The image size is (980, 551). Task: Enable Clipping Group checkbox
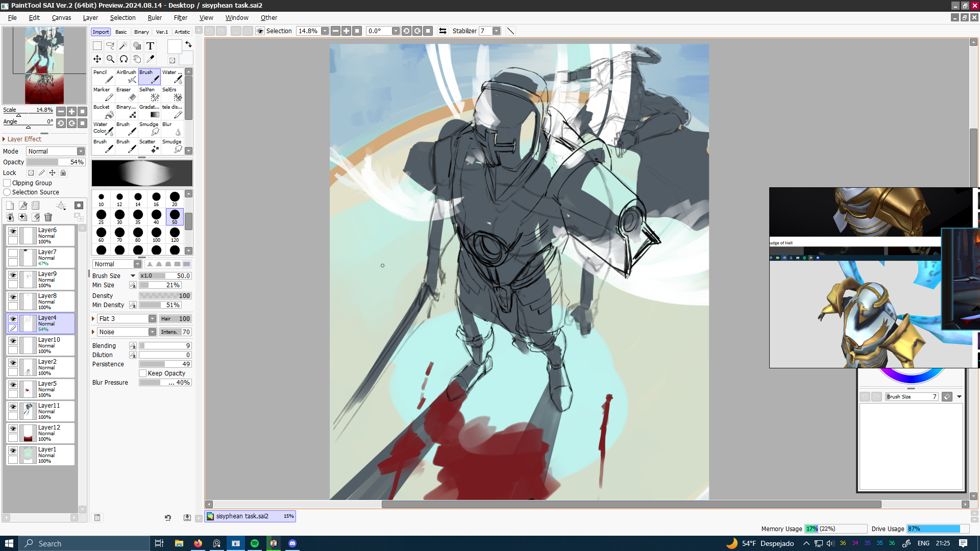click(x=7, y=183)
